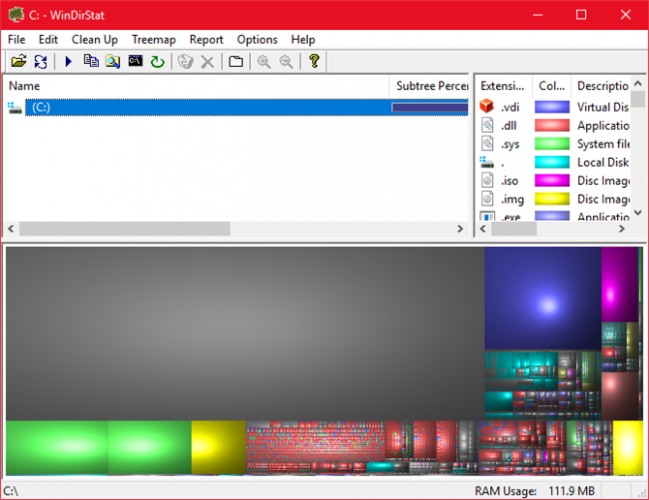Open the Treemap menu
649x500 pixels.
coord(154,40)
